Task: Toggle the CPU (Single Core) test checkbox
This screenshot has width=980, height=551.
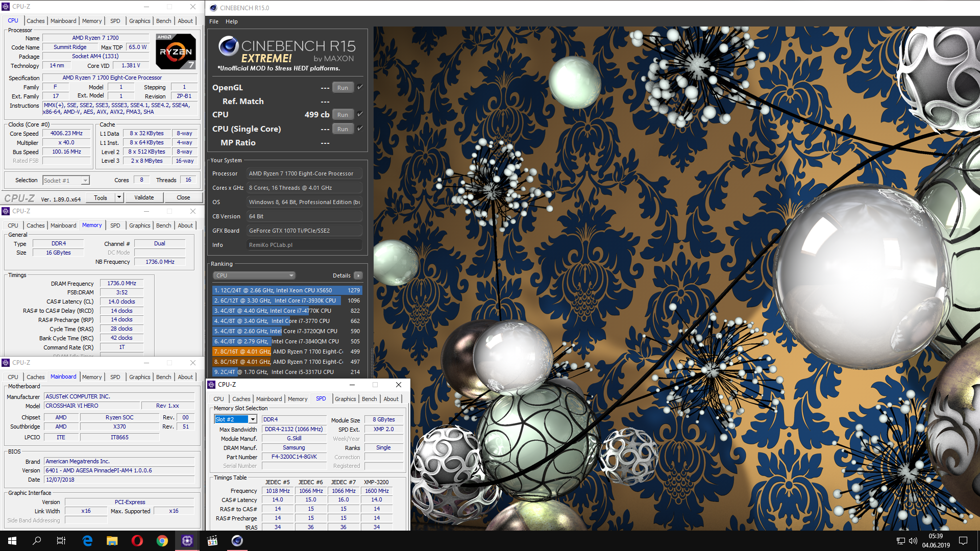Action: click(360, 129)
